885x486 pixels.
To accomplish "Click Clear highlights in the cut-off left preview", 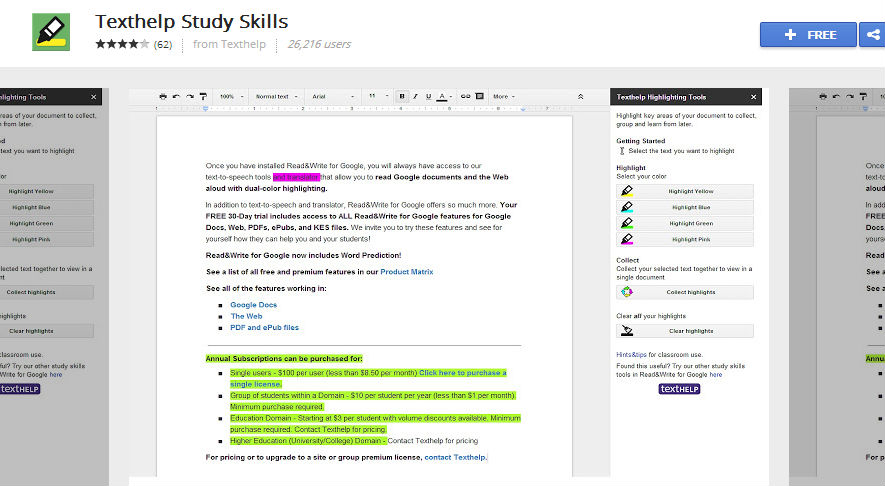I will [x=46, y=331].
